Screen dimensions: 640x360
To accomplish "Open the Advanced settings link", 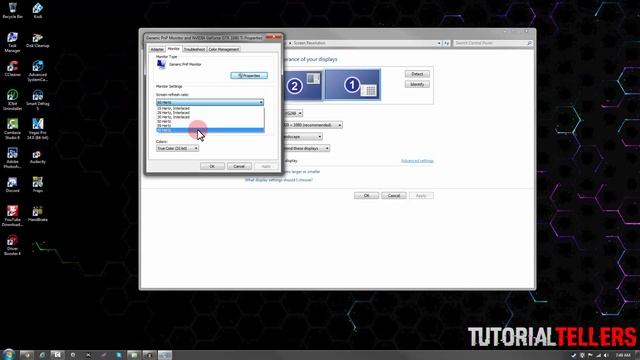I will pyautogui.click(x=417, y=161).
